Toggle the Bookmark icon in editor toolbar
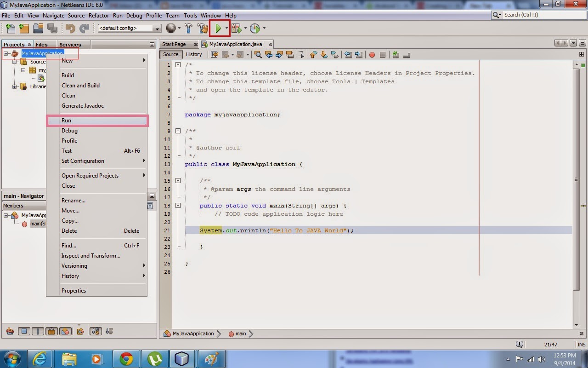Viewport: 588px width, 368px height. pos(334,54)
